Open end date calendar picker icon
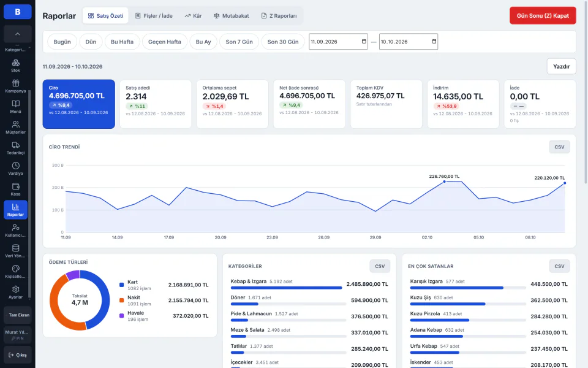 434,41
